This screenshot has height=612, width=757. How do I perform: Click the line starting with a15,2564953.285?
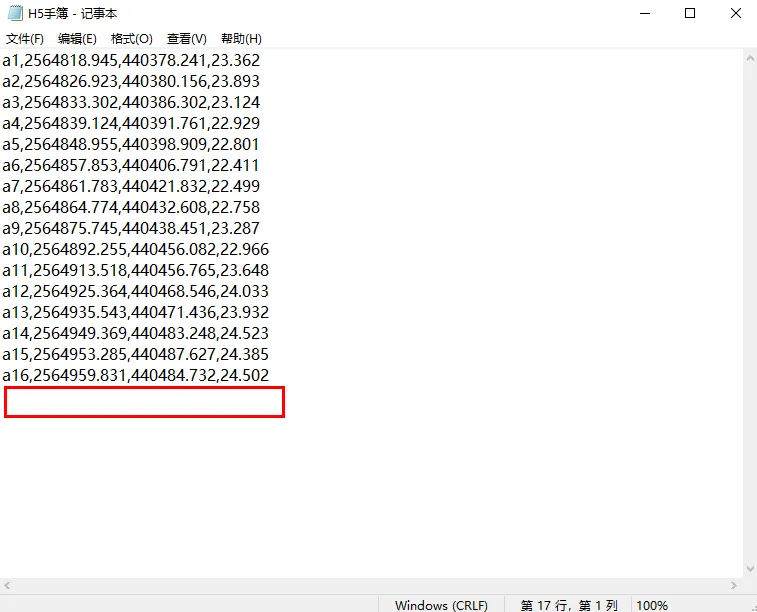(136, 354)
